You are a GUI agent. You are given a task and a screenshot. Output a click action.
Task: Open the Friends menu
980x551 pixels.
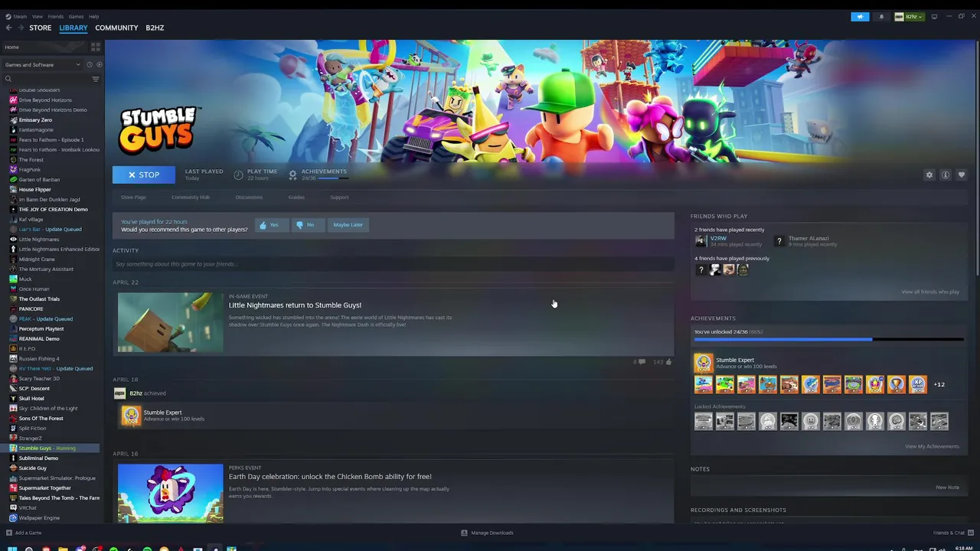point(56,16)
